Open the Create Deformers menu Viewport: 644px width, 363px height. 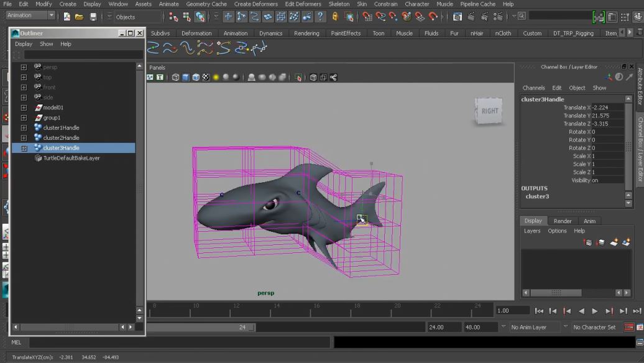point(256,4)
